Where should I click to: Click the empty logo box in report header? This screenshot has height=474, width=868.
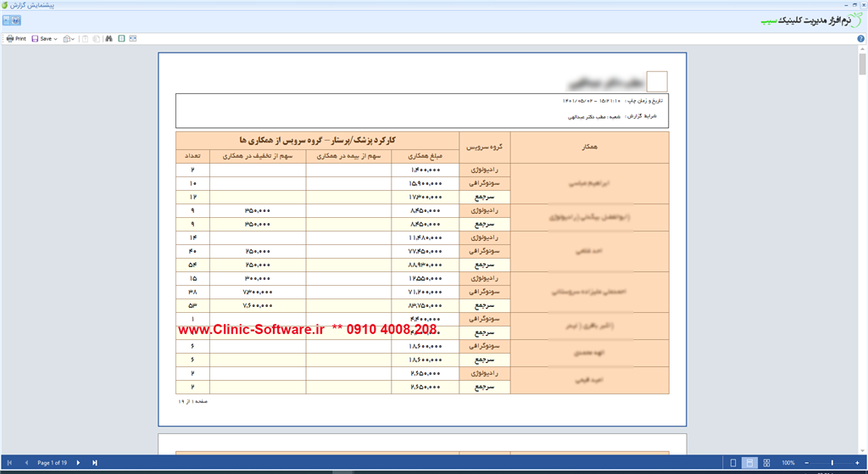[x=657, y=81]
